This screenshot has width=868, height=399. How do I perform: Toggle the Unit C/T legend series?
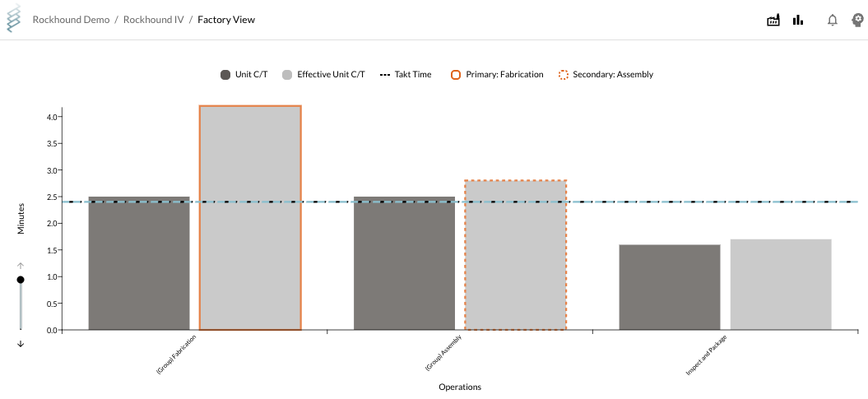(x=244, y=75)
